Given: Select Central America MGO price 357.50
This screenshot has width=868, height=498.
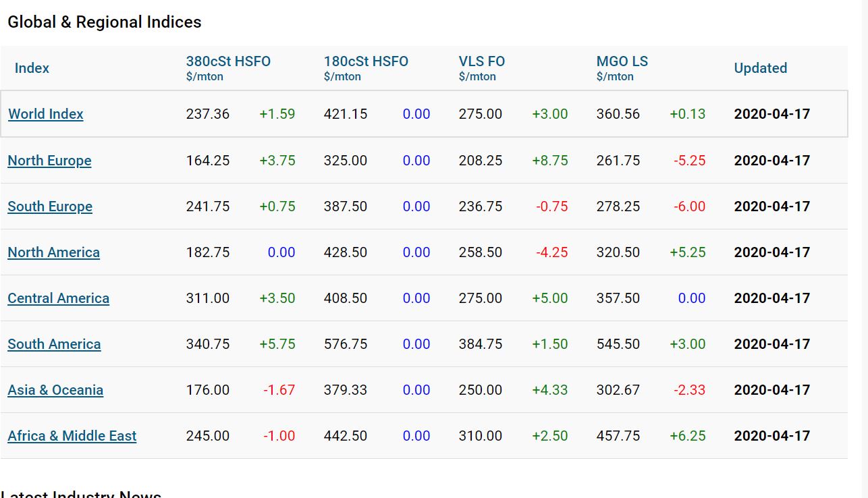Looking at the screenshot, I should 618,298.
